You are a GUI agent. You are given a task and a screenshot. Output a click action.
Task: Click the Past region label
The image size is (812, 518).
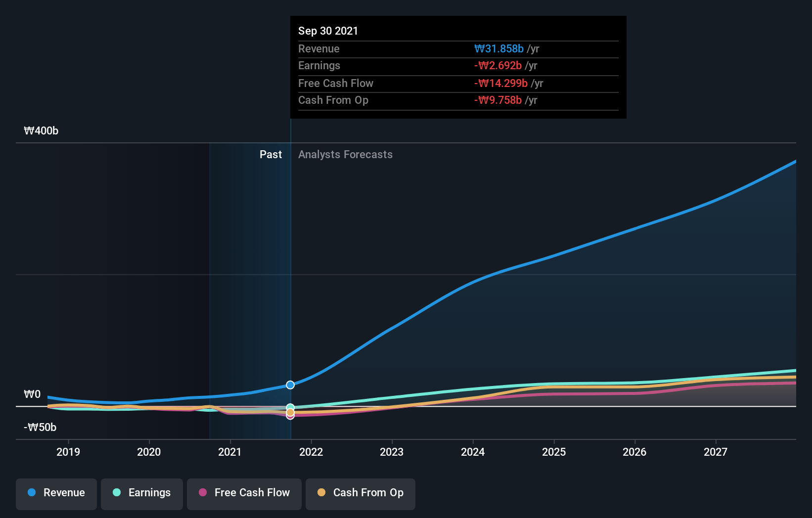pyautogui.click(x=271, y=154)
